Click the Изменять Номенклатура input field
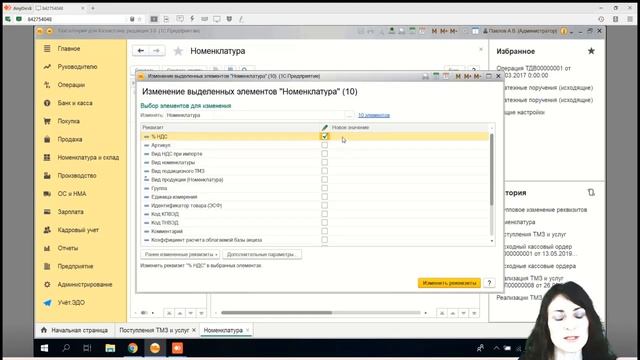Image resolution: width=640 pixels, height=360 pixels. point(255,115)
